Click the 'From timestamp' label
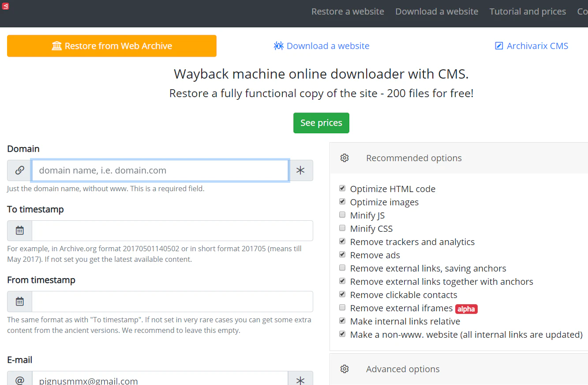588x385 pixels. [x=41, y=280]
